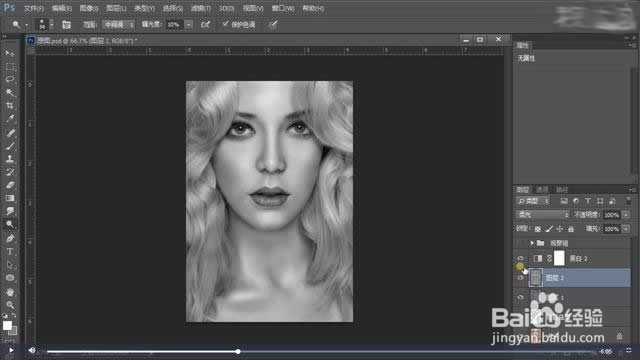
Task: Select the Pen tool
Action: (x=10, y=238)
